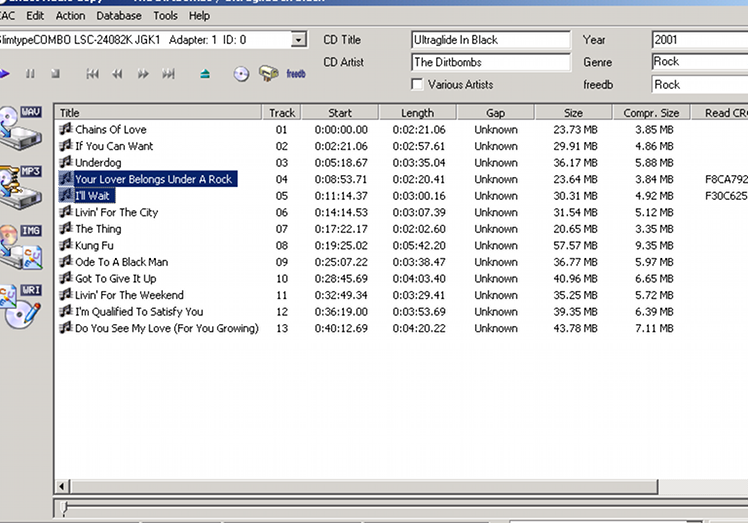Viewport: 748px width, 523px height.
Task: Skip to next track button
Action: (168, 73)
